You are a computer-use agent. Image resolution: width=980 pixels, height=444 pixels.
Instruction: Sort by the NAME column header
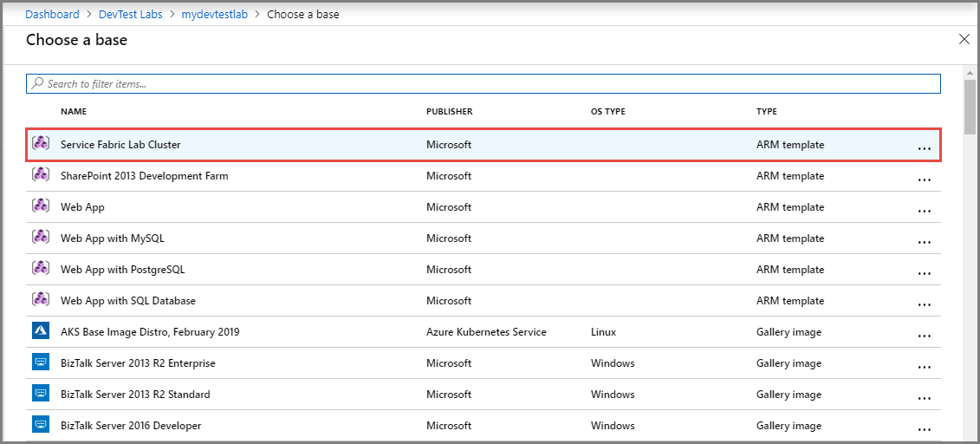tap(74, 111)
